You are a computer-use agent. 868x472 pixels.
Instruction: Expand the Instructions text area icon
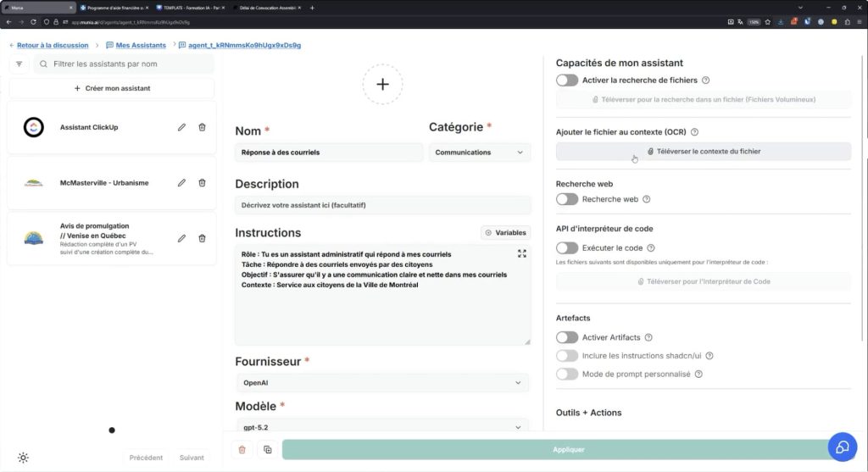pos(521,253)
